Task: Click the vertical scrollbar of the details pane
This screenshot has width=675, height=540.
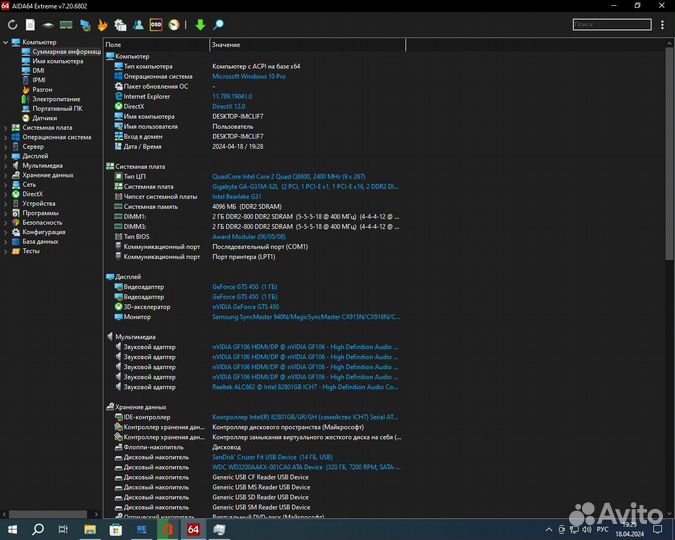Action: pos(669,153)
